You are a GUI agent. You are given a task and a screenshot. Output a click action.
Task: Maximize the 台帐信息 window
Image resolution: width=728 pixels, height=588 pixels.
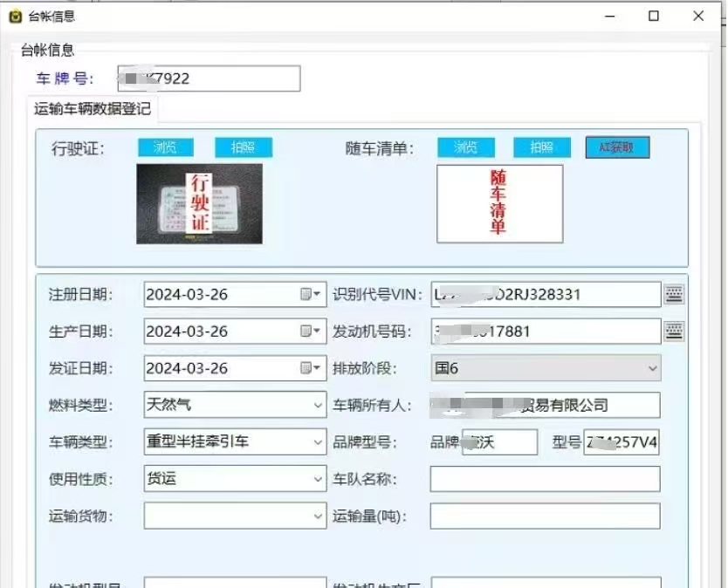[654, 16]
